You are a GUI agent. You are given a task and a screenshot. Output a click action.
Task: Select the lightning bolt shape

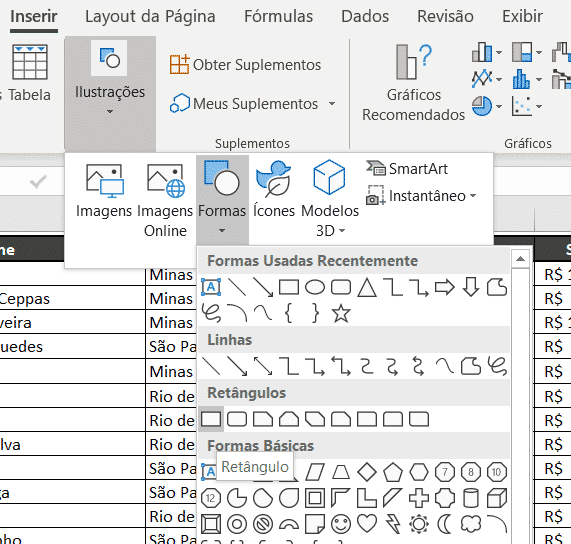[x=393, y=524]
